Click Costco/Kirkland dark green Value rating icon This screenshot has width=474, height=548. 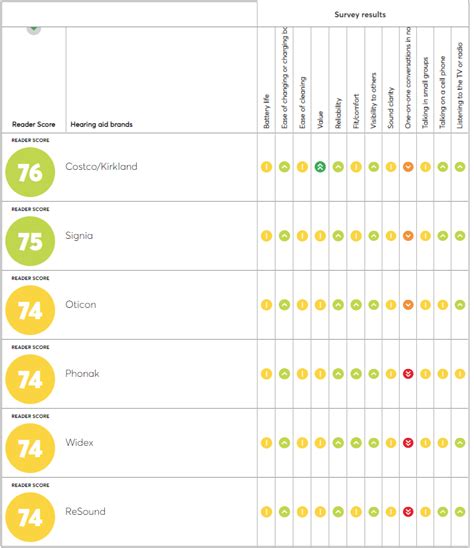[320, 167]
